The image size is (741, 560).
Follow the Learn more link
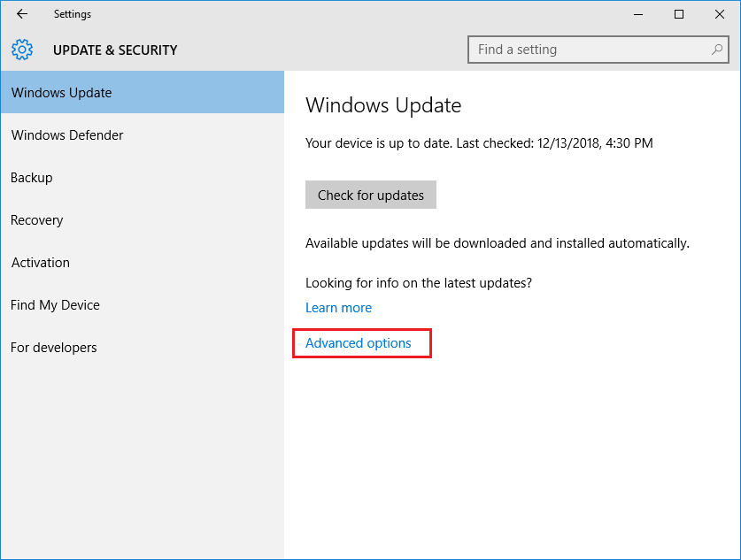coord(338,308)
